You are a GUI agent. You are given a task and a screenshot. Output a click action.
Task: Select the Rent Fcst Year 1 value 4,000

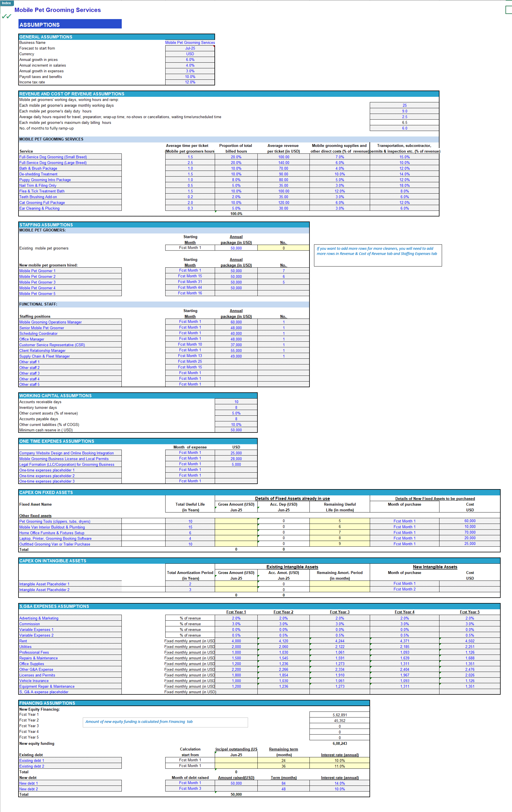click(236, 641)
